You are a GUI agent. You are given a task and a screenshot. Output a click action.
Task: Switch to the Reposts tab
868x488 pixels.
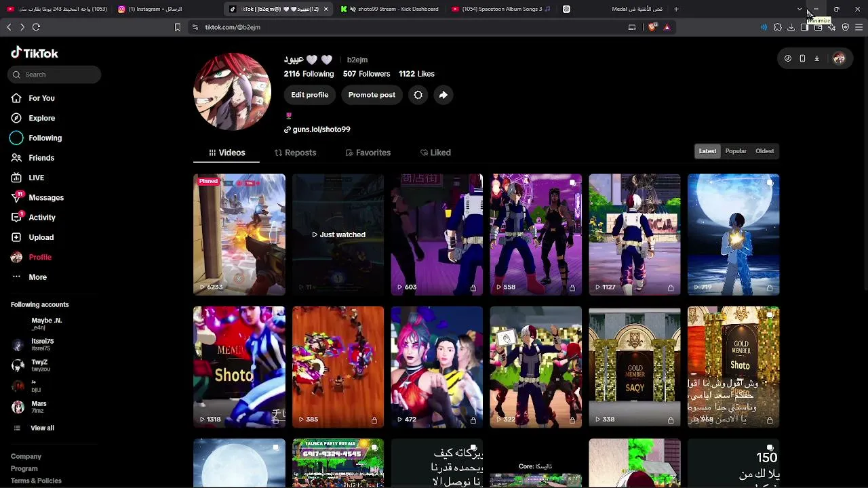point(295,152)
